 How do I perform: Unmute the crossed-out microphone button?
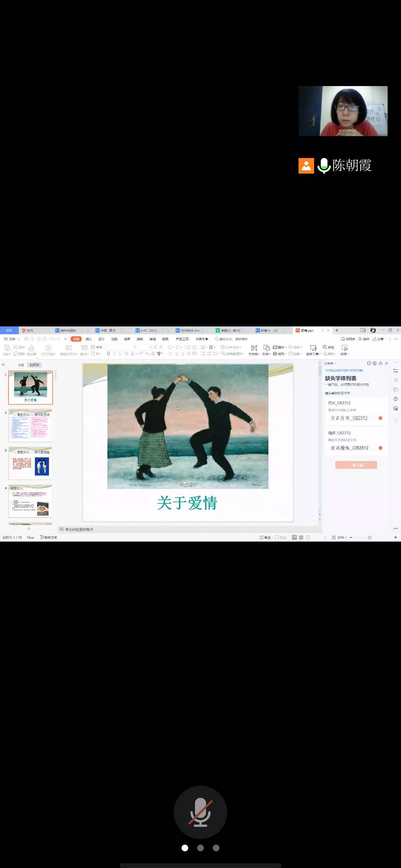pos(200,812)
